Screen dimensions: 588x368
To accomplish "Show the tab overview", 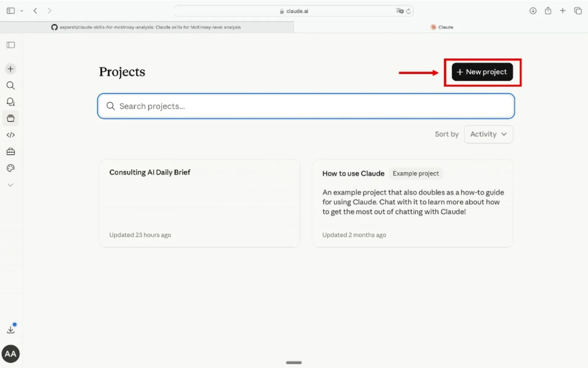I will pos(578,11).
